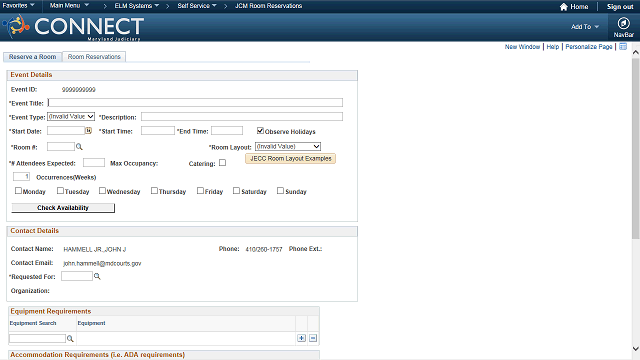The height and width of the screenshot is (360, 640).
Task: Look up Room # with magnifier
Action: pyautogui.click(x=79, y=147)
